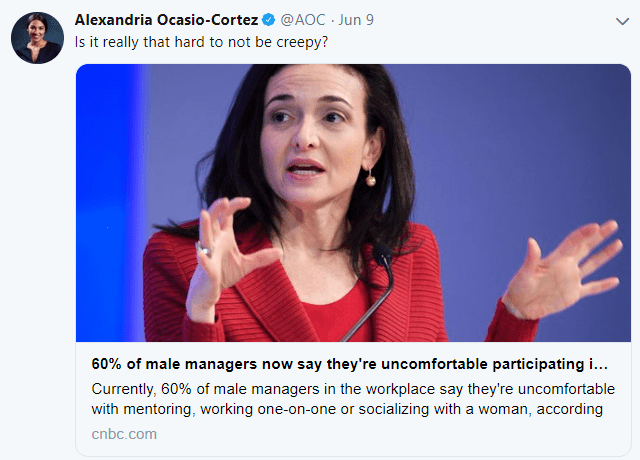Open the round profile avatar picture
Viewport: 640px width, 460px height.
pyautogui.click(x=37, y=38)
